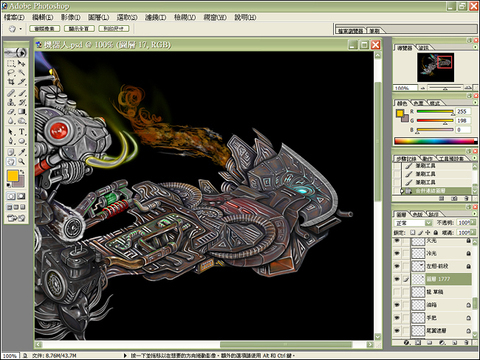
Task: Open the 說明 (Help) menu
Action: tap(245, 17)
